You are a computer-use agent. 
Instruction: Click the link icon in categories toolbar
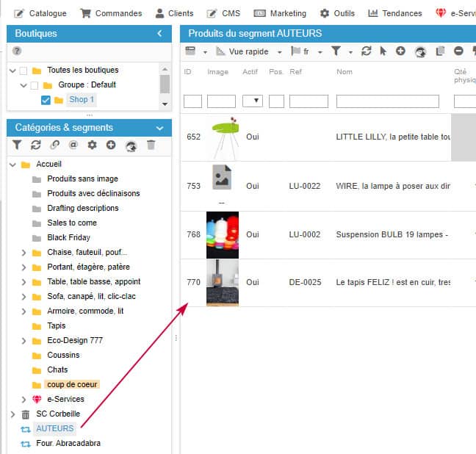click(x=54, y=145)
